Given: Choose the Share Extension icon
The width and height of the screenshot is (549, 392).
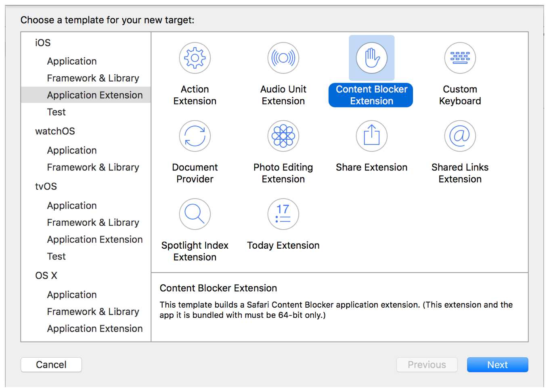Looking at the screenshot, I should [371, 136].
